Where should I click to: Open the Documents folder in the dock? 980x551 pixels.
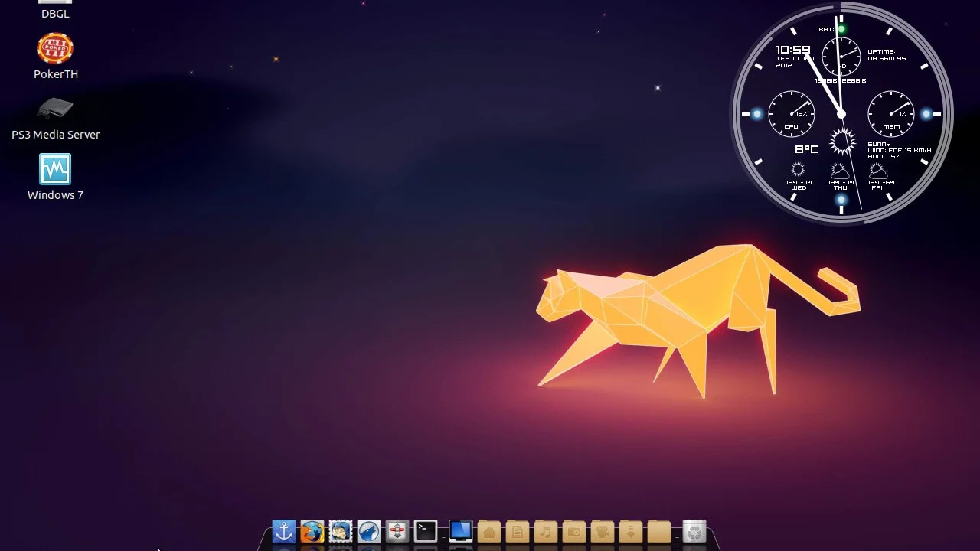click(517, 532)
